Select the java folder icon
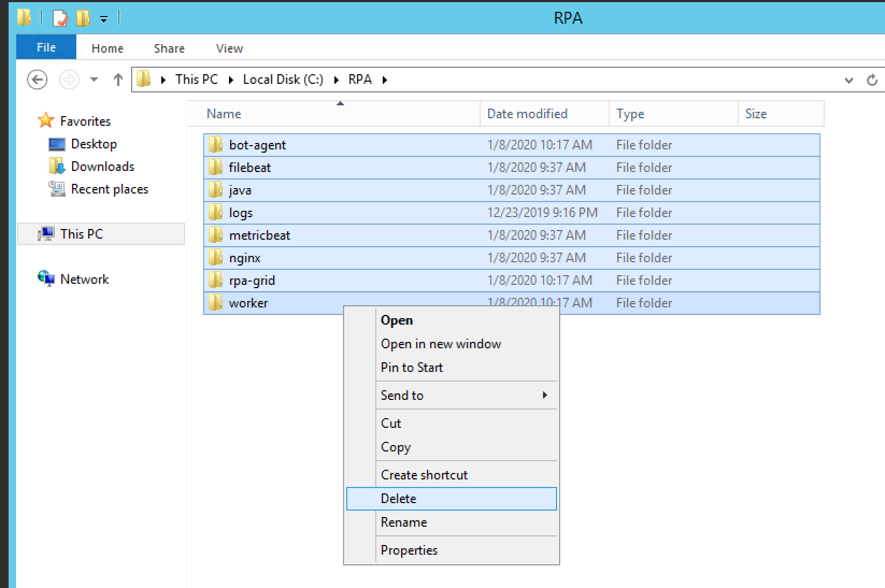The width and height of the screenshot is (885, 588). [216, 190]
